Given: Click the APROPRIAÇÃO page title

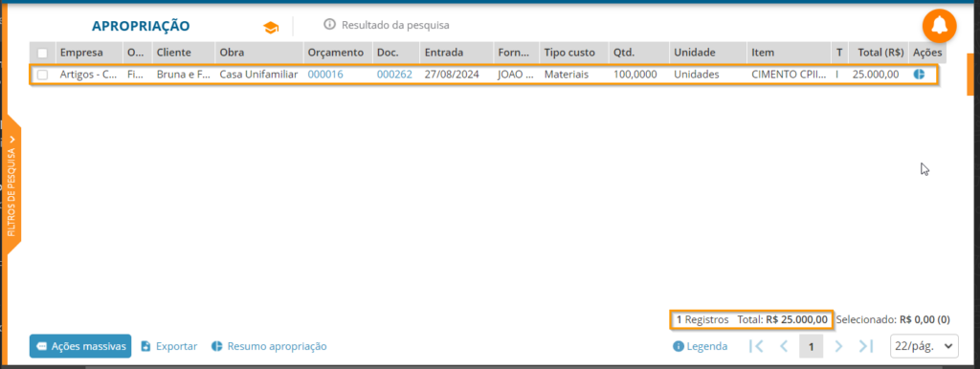Looking at the screenshot, I should 142,26.
